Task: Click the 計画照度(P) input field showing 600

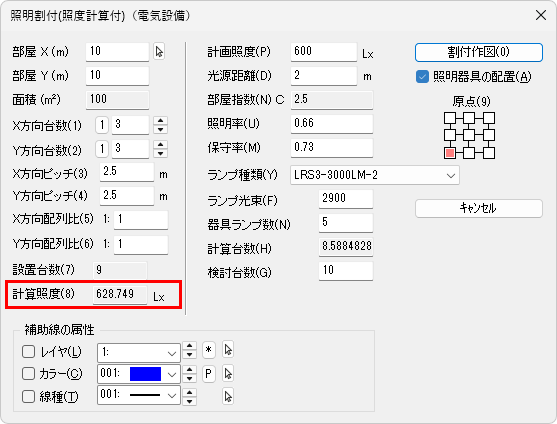Action: tap(324, 52)
